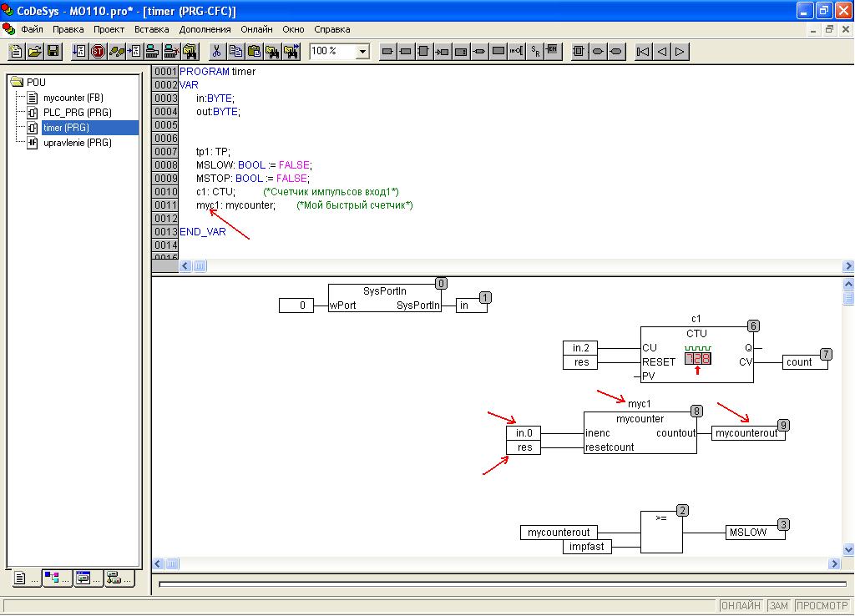Click the scissors Cut icon
The image size is (855, 616).
tap(216, 52)
